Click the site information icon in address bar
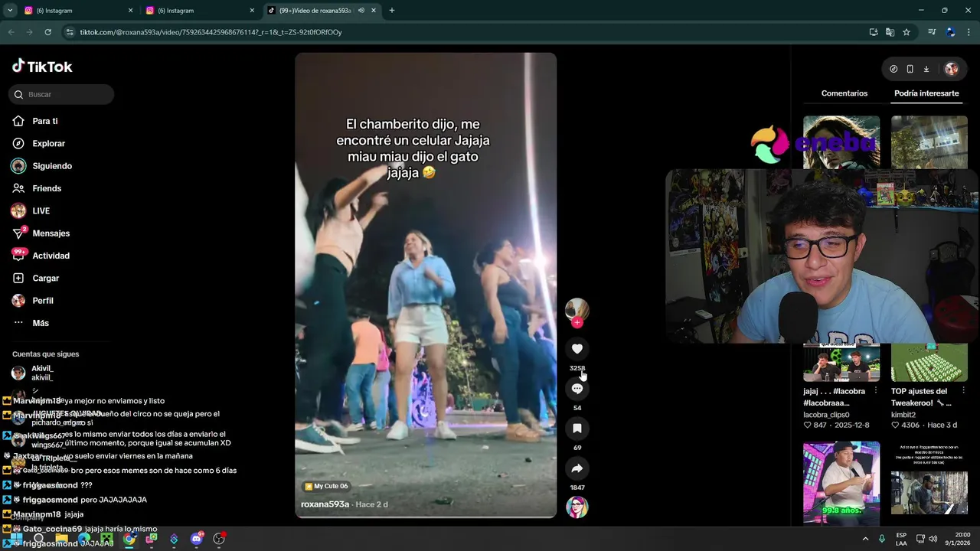This screenshot has height=551, width=980. pyautogui.click(x=70, y=32)
